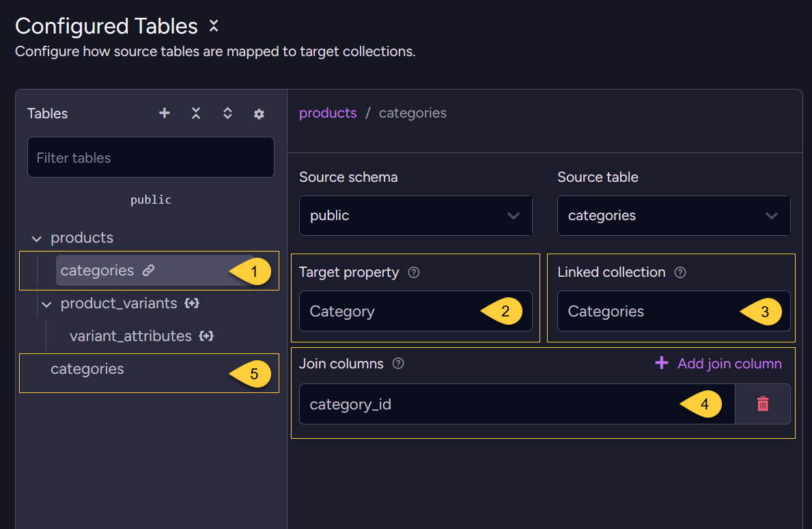Open the Source table dropdown
Screen dimensions: 812x529
[674, 215]
